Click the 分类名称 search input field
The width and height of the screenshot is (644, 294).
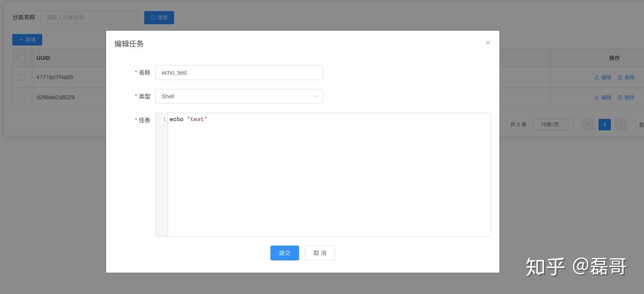click(x=89, y=18)
